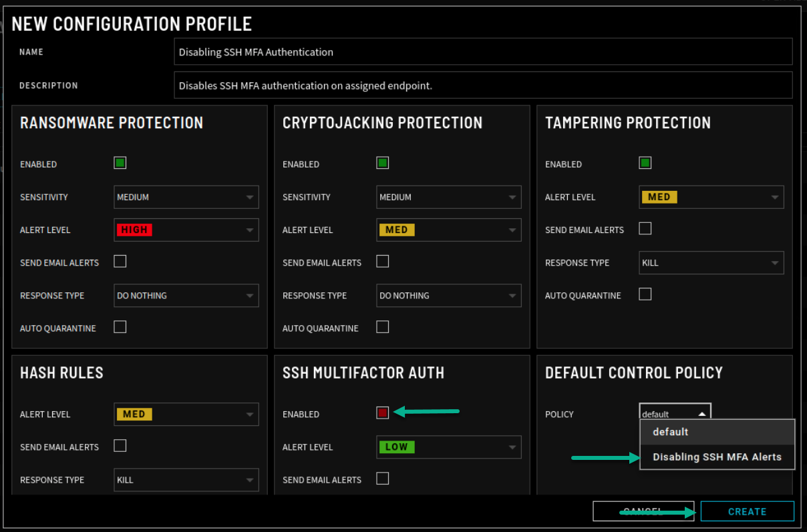Toggle Ransomware Protection enabled checkbox
Image resolution: width=807 pixels, height=532 pixels.
(120, 163)
